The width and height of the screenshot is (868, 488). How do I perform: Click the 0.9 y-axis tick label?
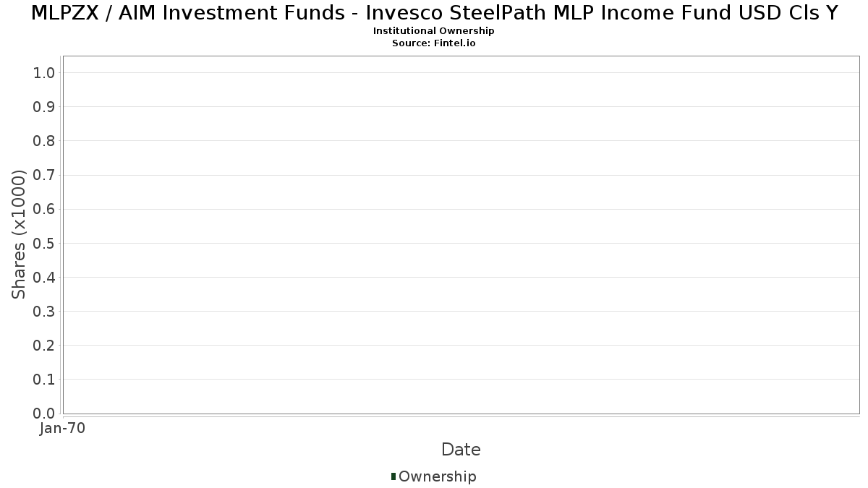coord(44,107)
